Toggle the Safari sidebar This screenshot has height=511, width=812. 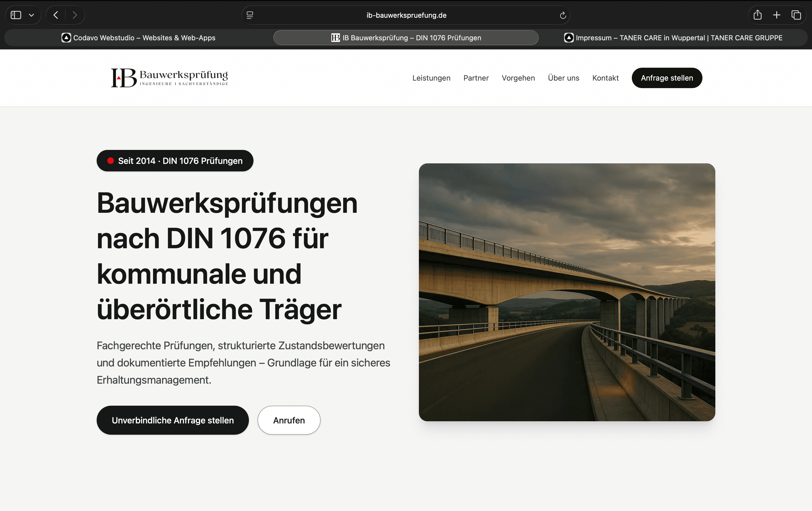(16, 15)
